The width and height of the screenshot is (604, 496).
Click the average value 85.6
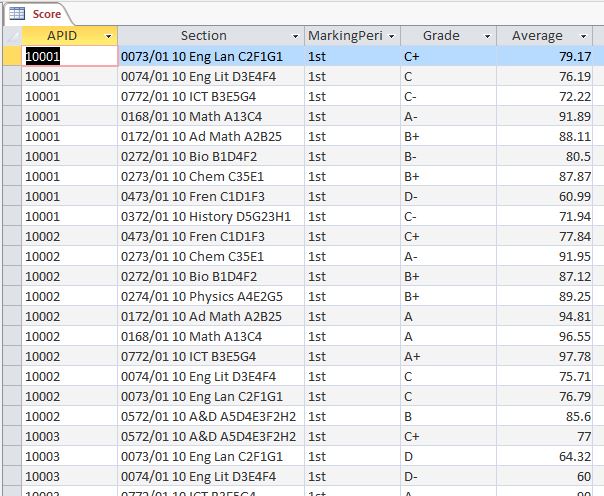coord(578,417)
